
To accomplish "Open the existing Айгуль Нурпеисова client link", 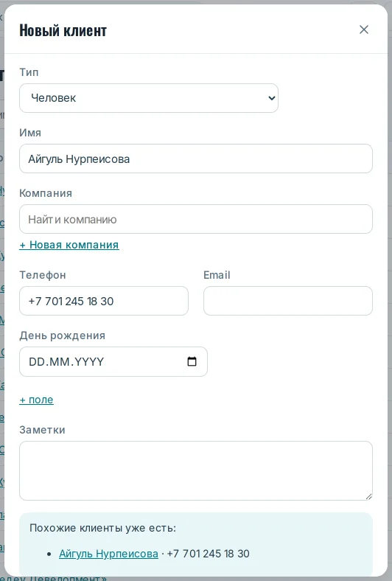I will pos(108,554).
